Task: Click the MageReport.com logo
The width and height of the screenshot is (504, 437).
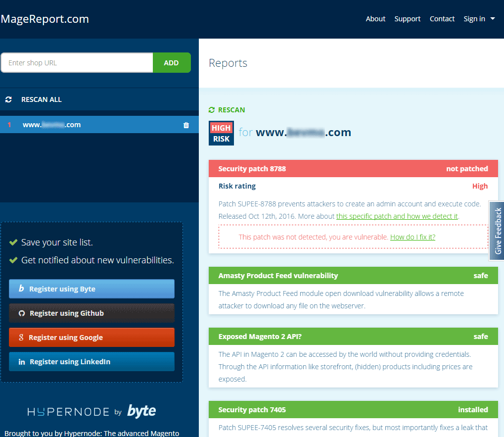Action: click(x=45, y=19)
